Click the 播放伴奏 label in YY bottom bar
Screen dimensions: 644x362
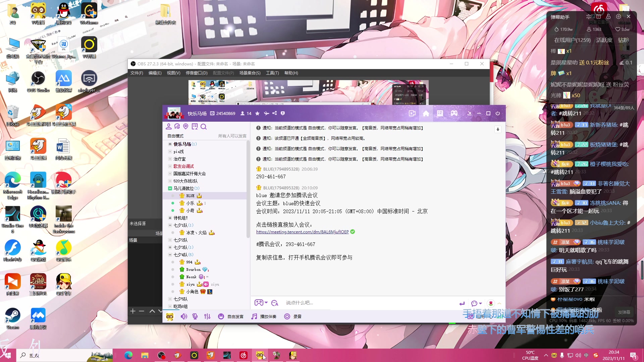coord(268,316)
